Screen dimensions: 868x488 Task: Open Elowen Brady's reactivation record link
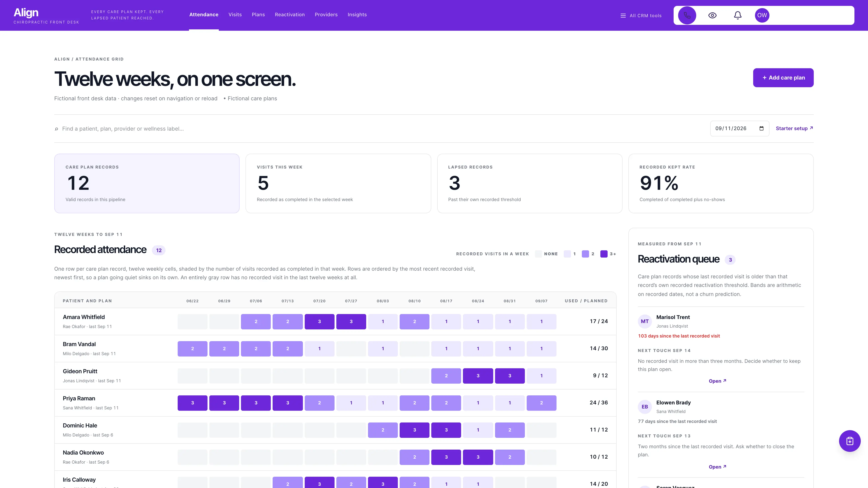[717, 467]
